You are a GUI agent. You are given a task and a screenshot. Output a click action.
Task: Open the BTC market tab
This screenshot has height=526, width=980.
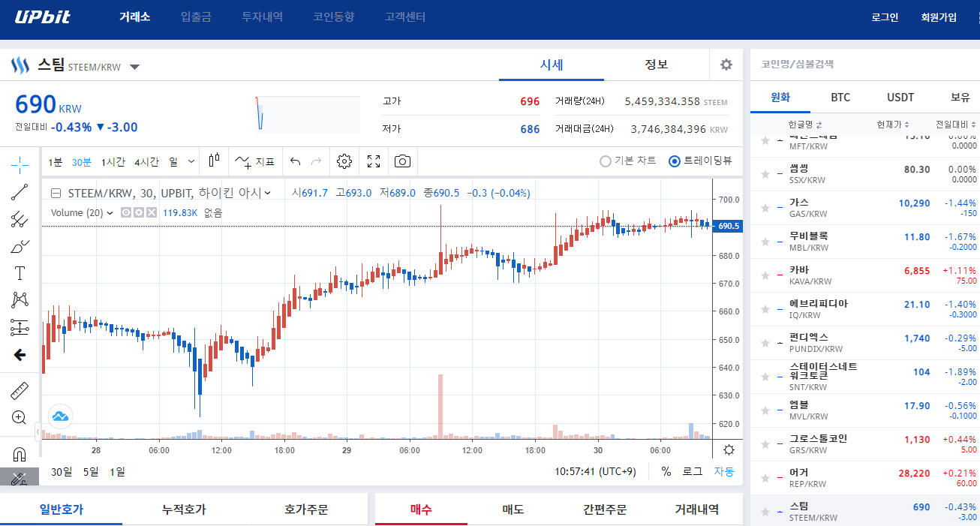[840, 98]
